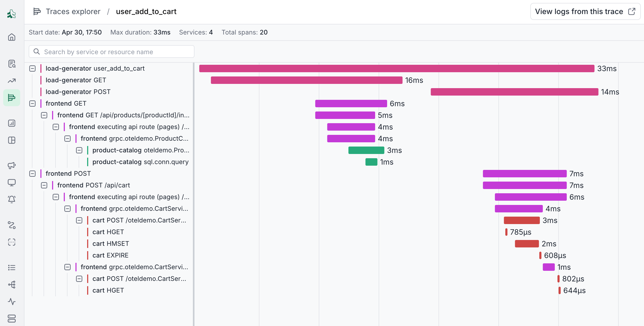The width and height of the screenshot is (644, 326).
Task: Collapse the frontend POST /api/cart span
Action: (x=44, y=185)
